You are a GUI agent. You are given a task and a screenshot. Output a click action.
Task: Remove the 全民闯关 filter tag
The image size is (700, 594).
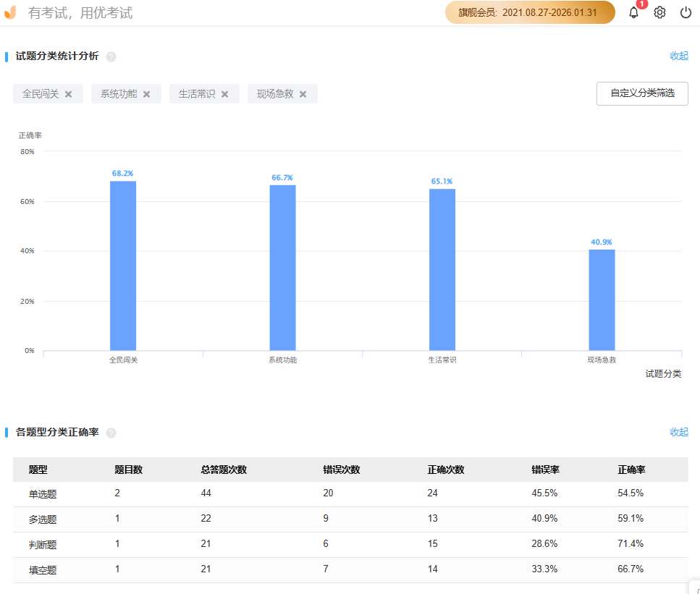coord(69,94)
